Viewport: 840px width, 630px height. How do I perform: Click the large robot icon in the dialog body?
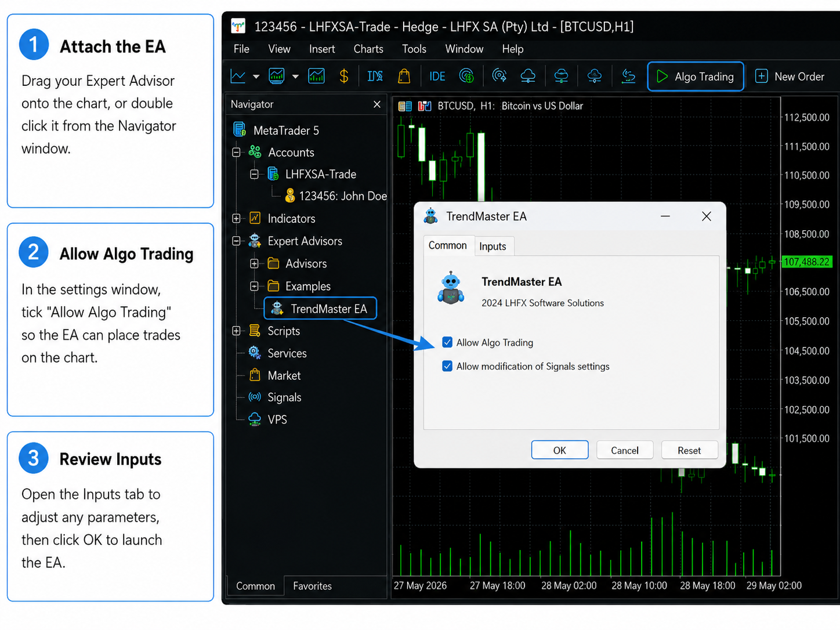451,288
